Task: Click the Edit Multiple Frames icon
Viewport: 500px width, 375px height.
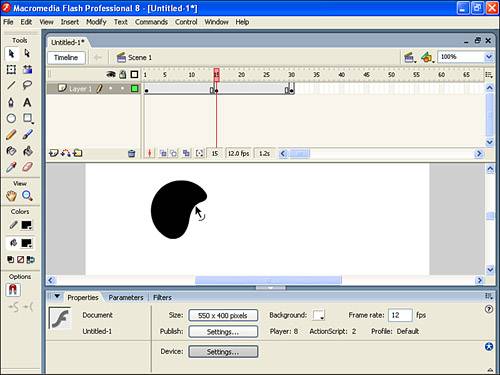Action: click(x=186, y=153)
